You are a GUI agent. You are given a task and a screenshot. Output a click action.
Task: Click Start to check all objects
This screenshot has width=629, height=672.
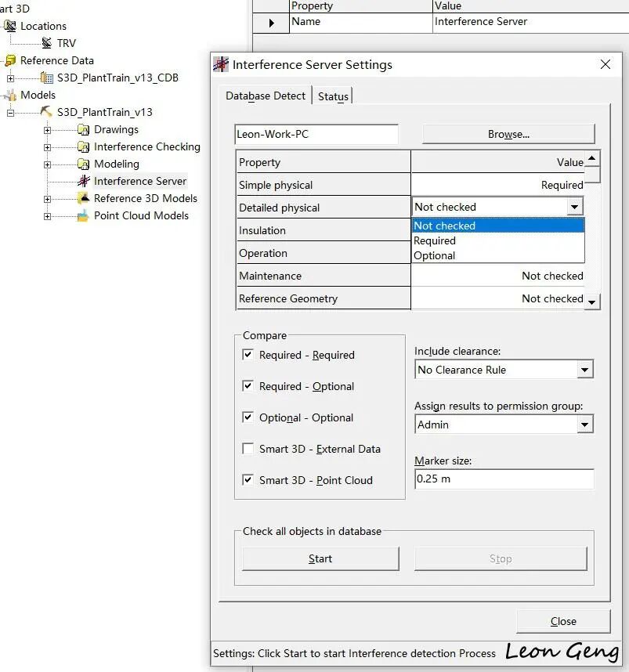point(320,558)
